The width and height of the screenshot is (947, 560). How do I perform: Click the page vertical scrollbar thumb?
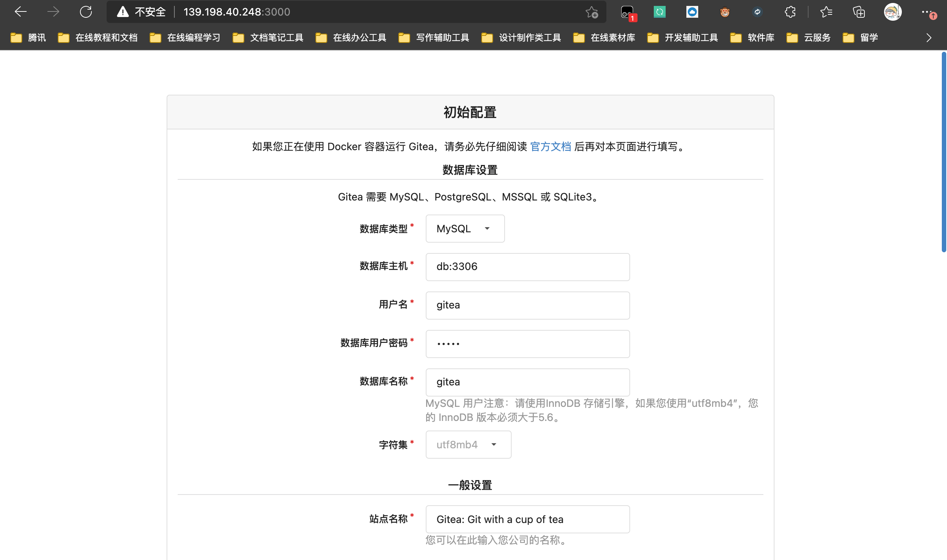point(944,152)
